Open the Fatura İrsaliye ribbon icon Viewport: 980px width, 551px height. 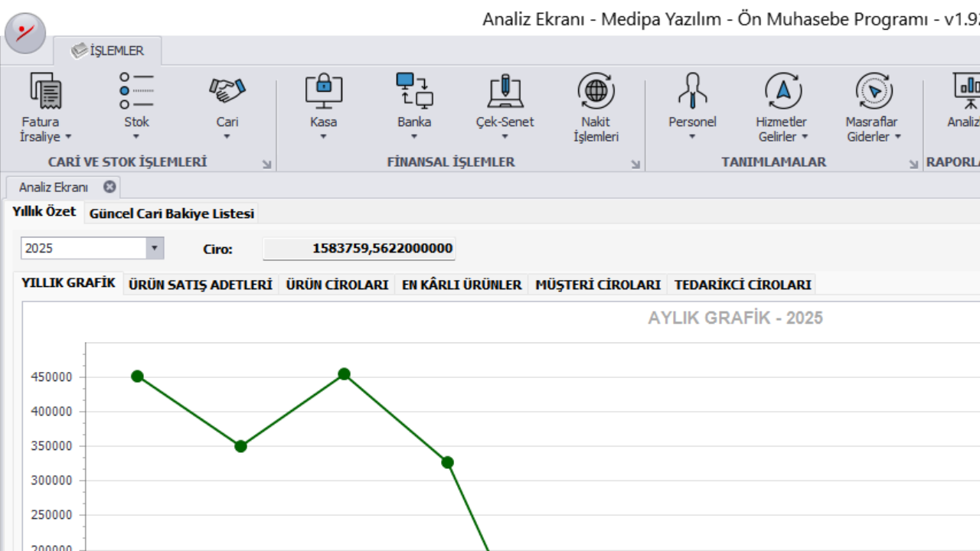pos(45,92)
